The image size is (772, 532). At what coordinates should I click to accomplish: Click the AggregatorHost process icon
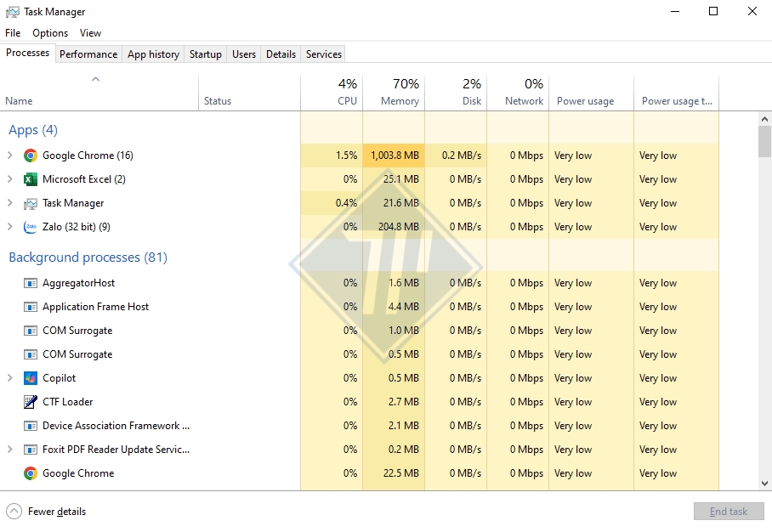pyautogui.click(x=31, y=283)
